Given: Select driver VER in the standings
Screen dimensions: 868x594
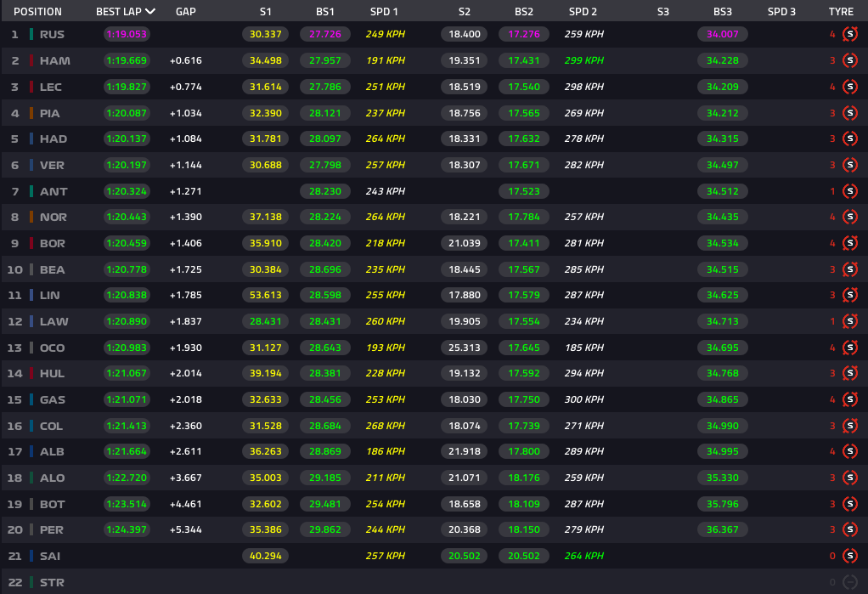Looking at the screenshot, I should (53, 165).
